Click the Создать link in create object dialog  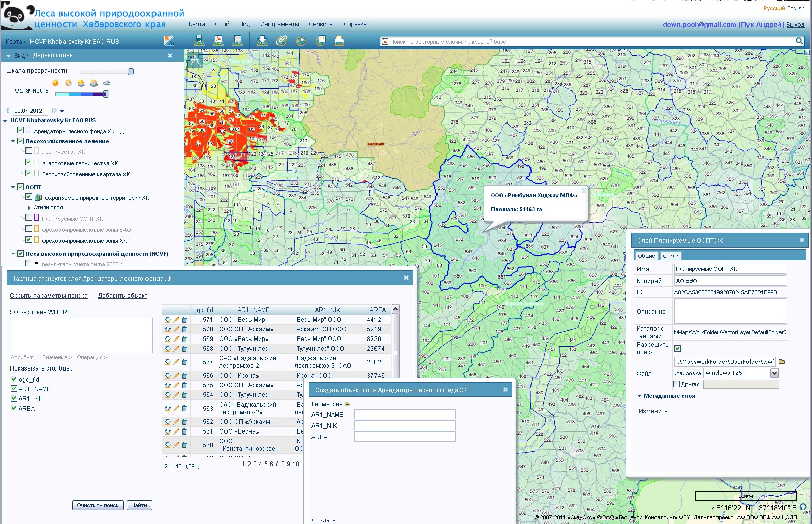pyautogui.click(x=323, y=520)
